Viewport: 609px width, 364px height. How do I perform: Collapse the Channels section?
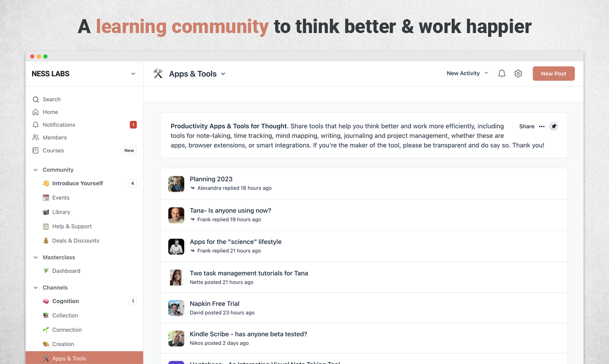click(x=35, y=288)
